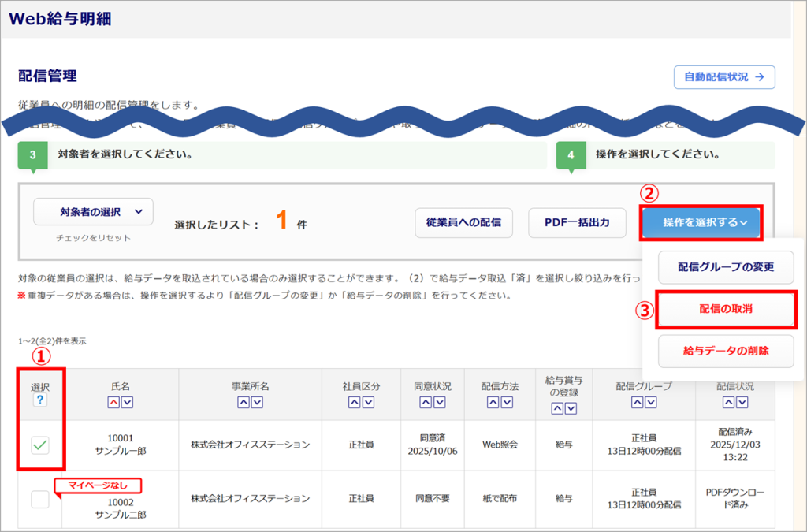Click the PDF一括出力 button

point(577,223)
